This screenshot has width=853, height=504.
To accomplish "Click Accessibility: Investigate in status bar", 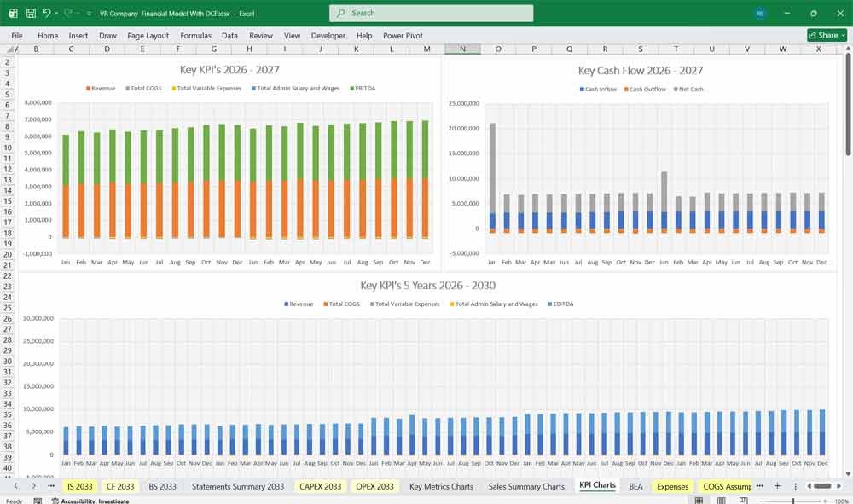I will coord(91,501).
